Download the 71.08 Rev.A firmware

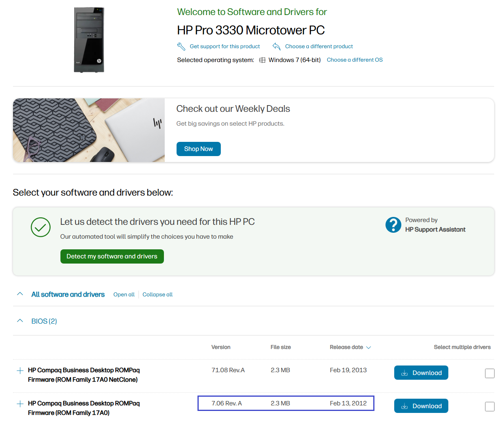point(421,373)
